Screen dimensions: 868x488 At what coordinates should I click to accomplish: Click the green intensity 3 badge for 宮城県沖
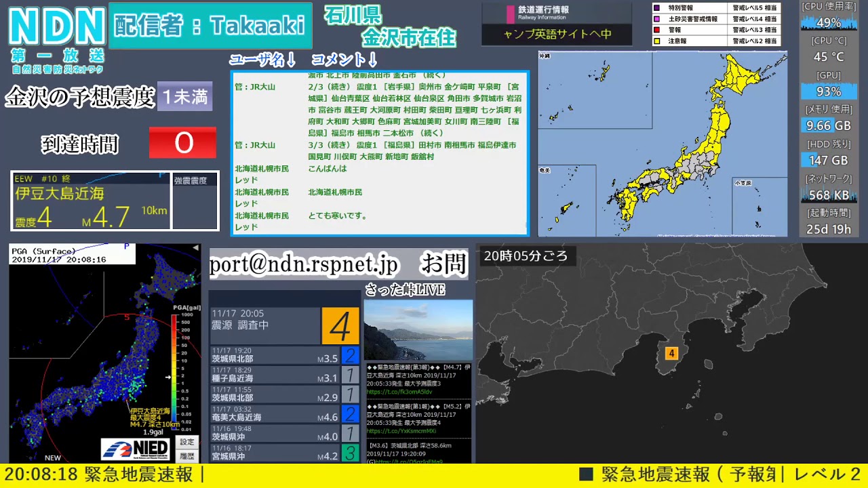pos(350,453)
